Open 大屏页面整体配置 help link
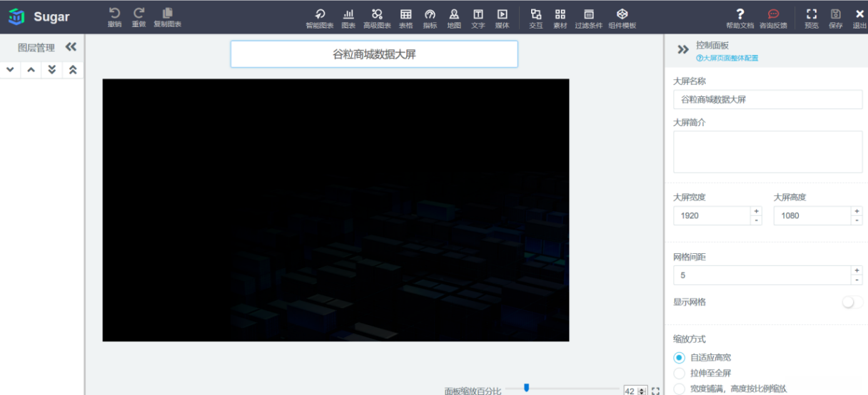 tap(727, 58)
